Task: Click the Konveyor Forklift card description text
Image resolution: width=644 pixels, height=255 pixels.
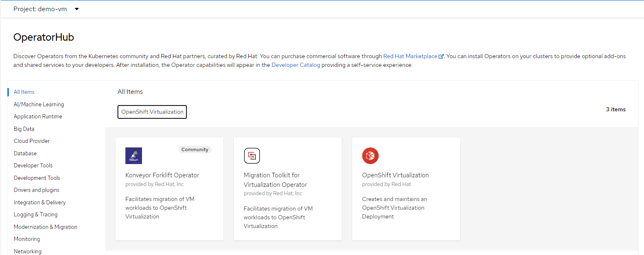Action: click(x=160, y=208)
